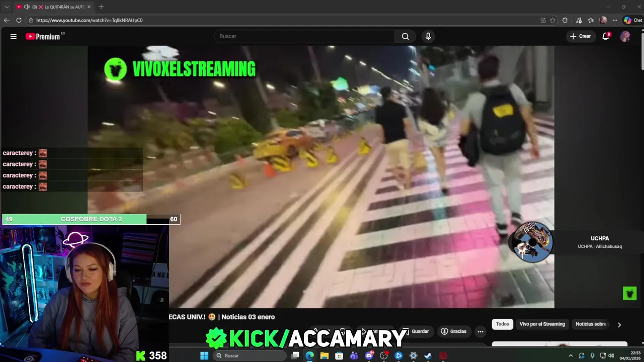This screenshot has height=362, width=644.
Task: Click the taskbar Buscar search box
Action: pyautogui.click(x=250, y=355)
